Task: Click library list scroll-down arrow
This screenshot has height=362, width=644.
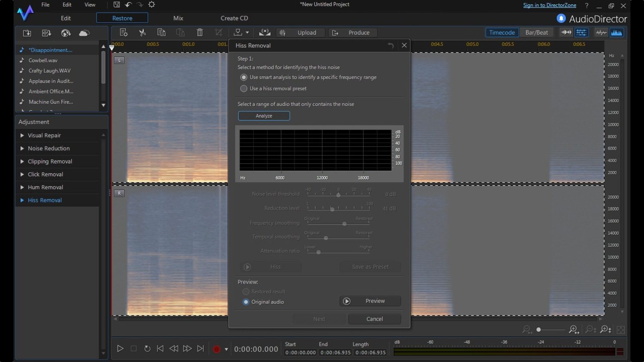Action: 103,105
